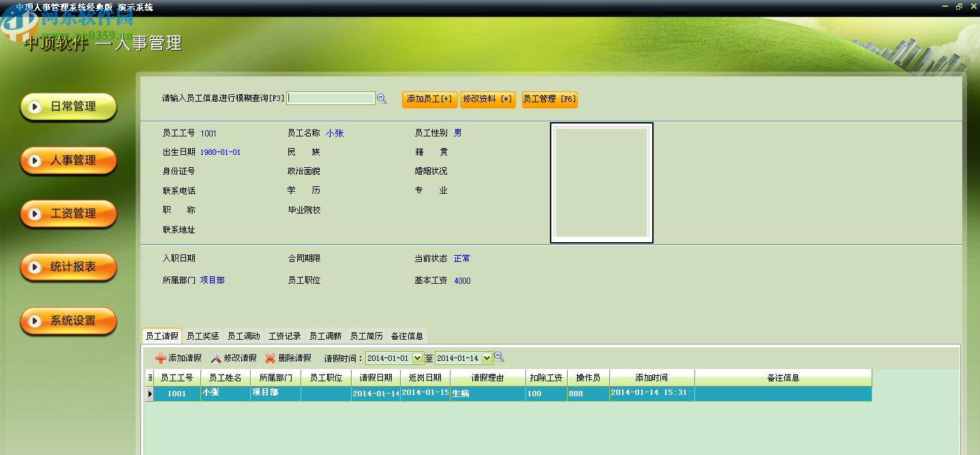Switch to the 员工奖惩 tab

click(x=203, y=336)
